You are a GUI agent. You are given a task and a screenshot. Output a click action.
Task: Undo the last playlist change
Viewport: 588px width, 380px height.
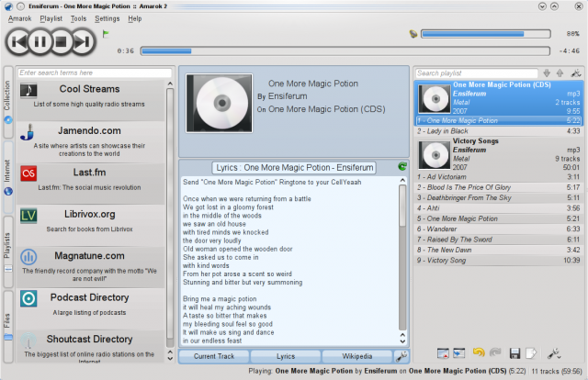tap(479, 352)
